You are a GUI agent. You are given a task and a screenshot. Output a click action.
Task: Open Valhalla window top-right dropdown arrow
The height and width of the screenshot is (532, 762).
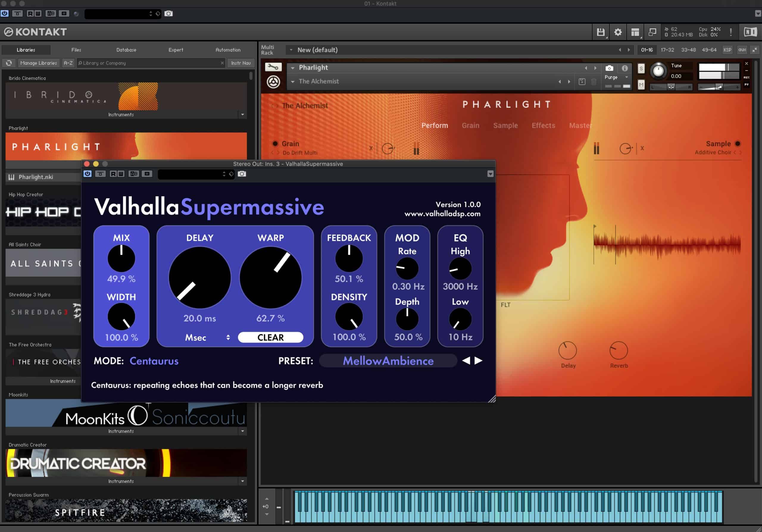[x=490, y=174]
